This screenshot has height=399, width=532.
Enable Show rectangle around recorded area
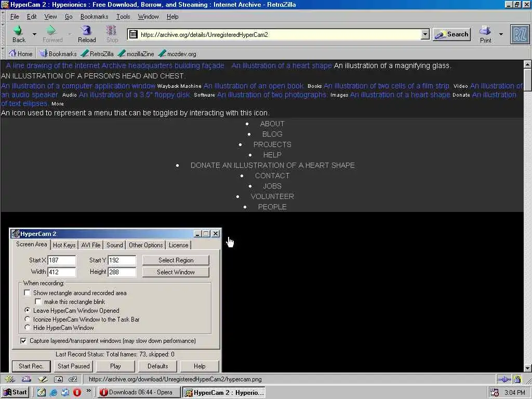point(27,293)
